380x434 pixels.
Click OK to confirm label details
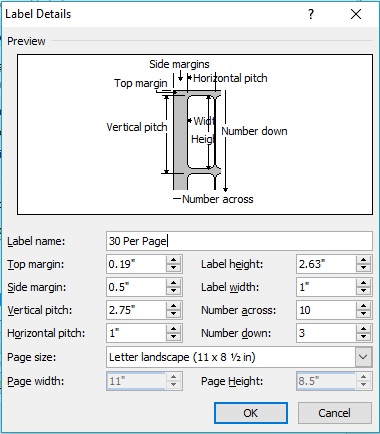251,413
